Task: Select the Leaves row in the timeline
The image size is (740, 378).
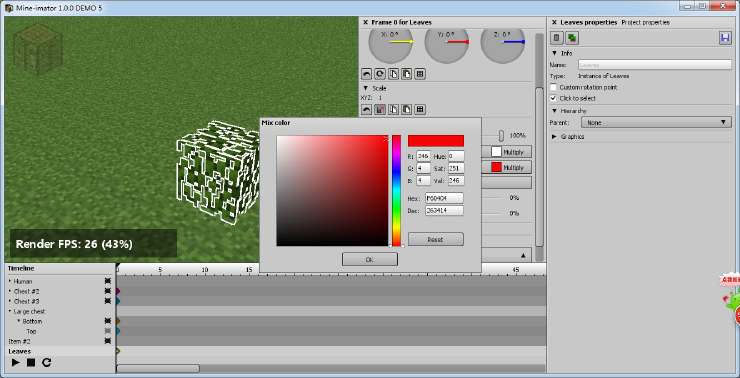Action: click(x=60, y=351)
